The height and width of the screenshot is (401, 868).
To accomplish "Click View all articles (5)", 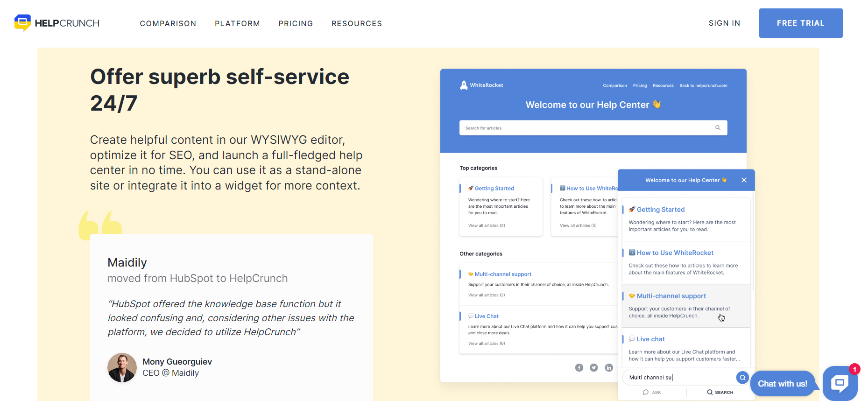I will [x=578, y=225].
